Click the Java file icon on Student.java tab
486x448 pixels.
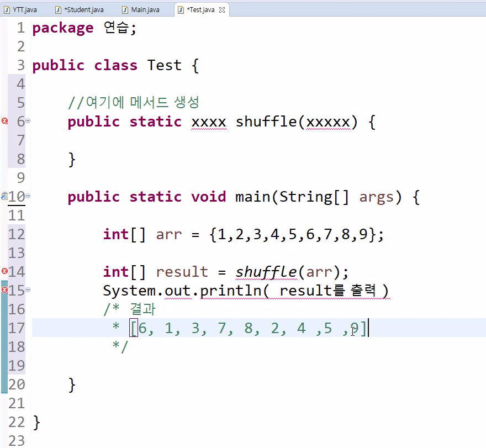pyautogui.click(x=58, y=10)
